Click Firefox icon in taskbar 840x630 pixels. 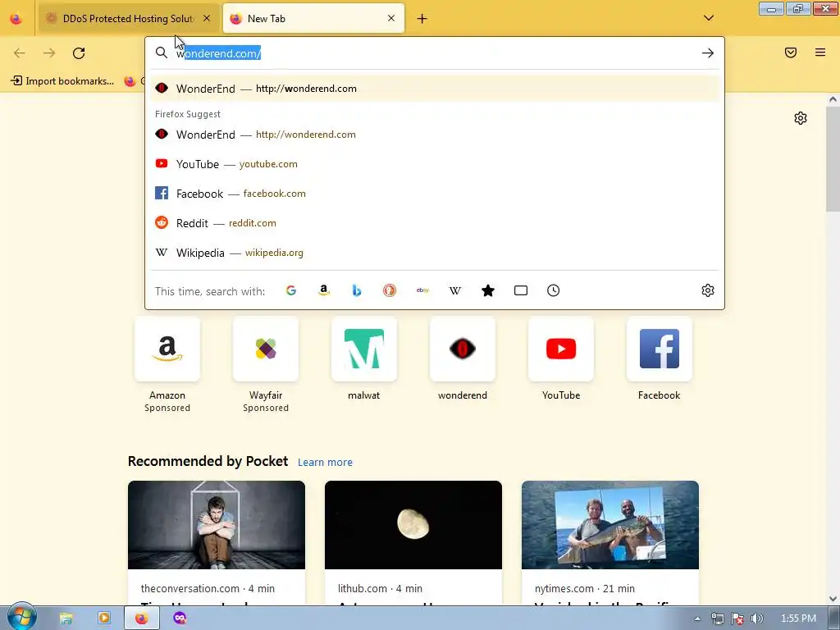pyautogui.click(x=141, y=619)
